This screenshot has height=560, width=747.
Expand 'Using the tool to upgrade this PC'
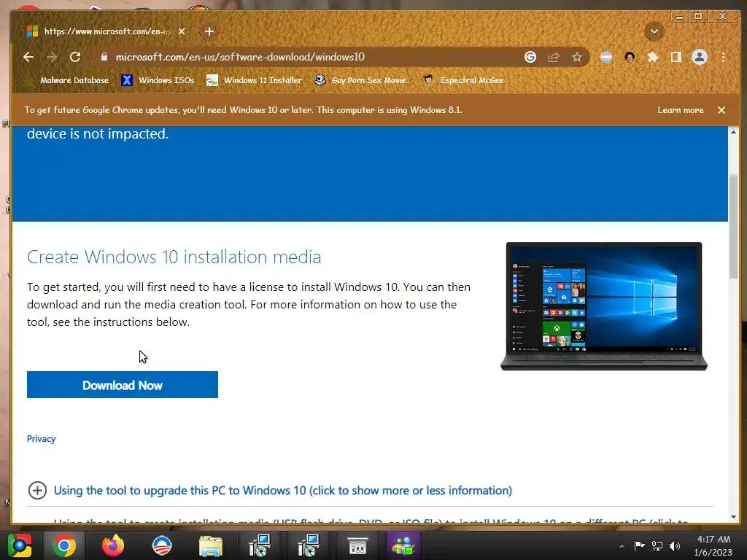tap(283, 491)
